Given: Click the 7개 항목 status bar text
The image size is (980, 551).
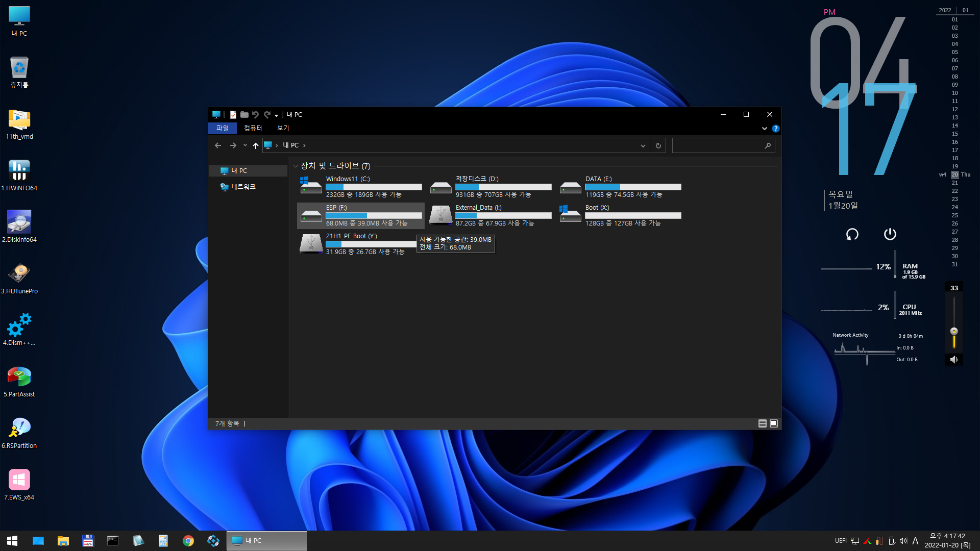Looking at the screenshot, I should (227, 423).
